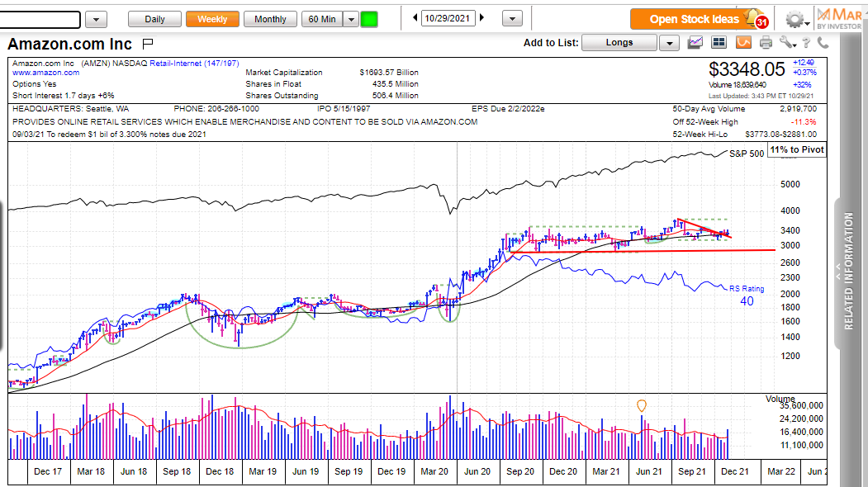Click the phone contact icon
This screenshot has width=868, height=487.
click(823, 43)
